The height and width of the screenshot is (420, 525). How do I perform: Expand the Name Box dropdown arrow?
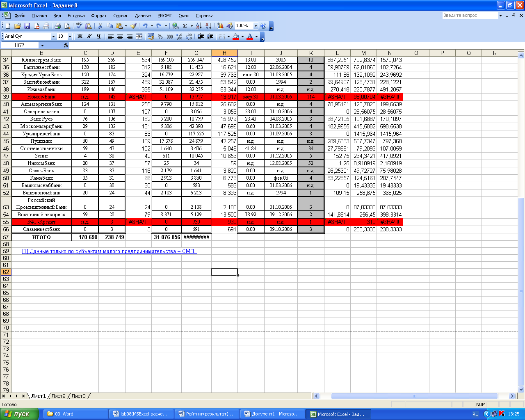pos(42,45)
